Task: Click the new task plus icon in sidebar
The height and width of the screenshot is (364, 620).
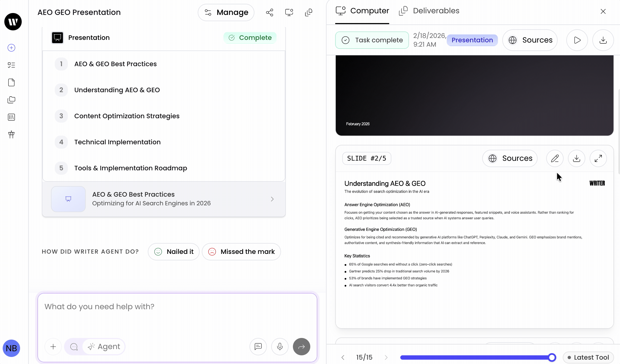Action: tap(11, 48)
